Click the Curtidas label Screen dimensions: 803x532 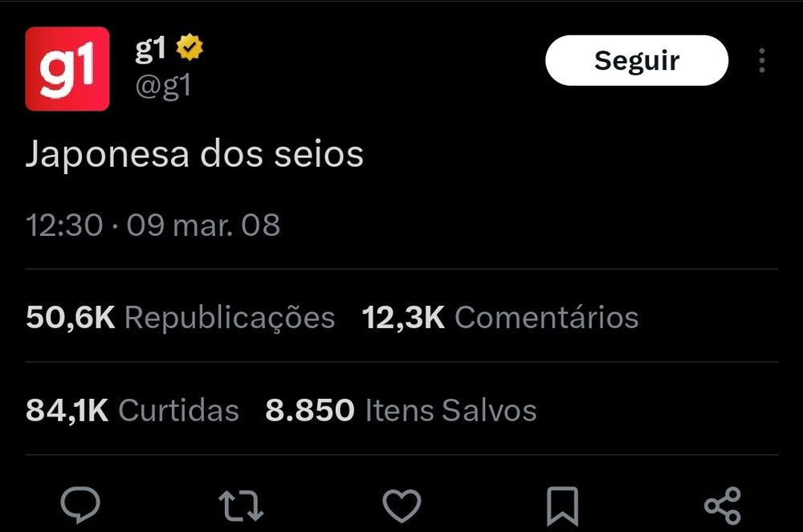pyautogui.click(x=179, y=410)
